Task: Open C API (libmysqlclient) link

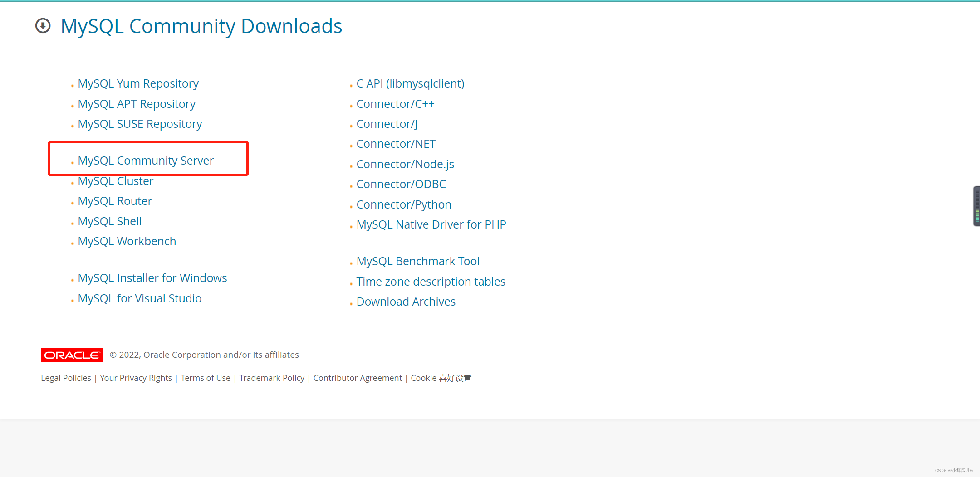Action: (411, 84)
